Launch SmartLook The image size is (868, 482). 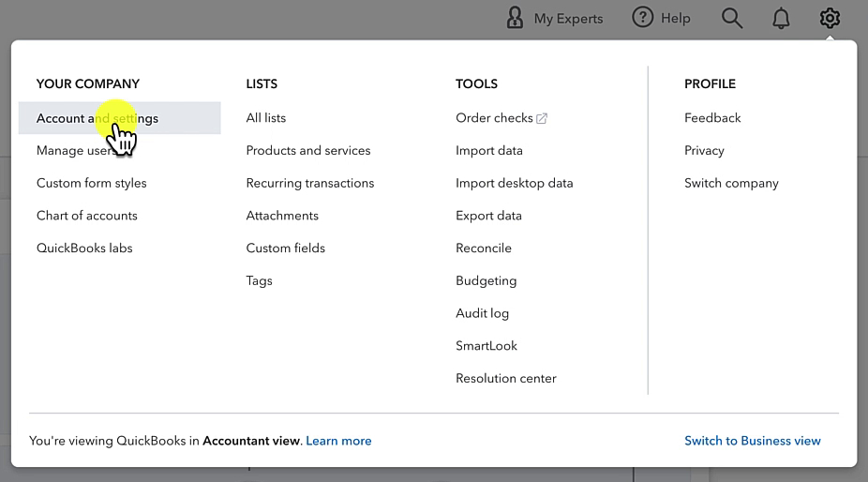486,346
